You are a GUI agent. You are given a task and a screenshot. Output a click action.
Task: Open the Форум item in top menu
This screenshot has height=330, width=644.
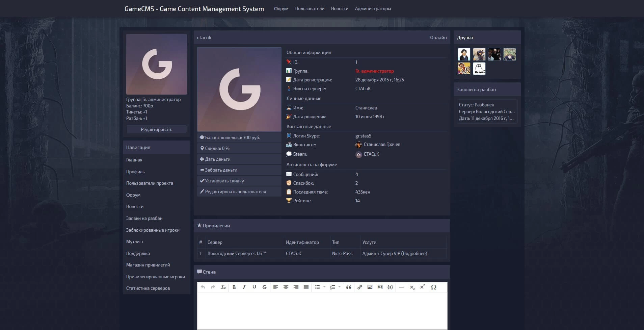pos(281,9)
